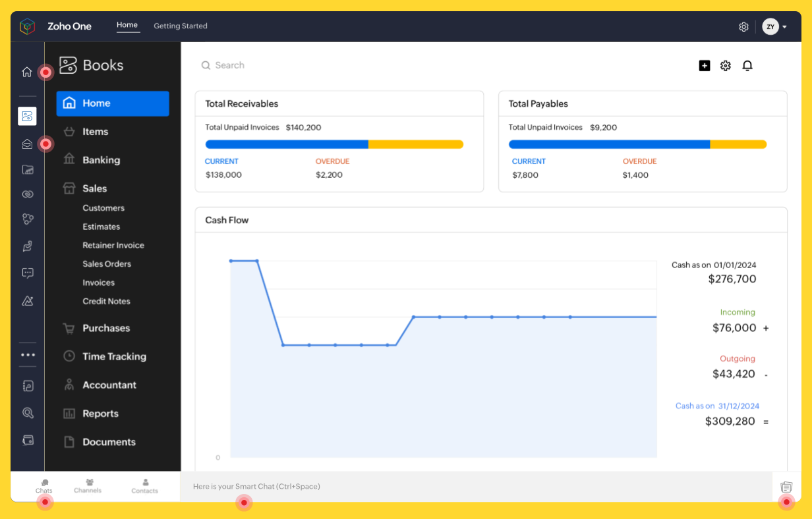The height and width of the screenshot is (519, 812).
Task: Open Customers under Sales
Action: click(x=103, y=208)
